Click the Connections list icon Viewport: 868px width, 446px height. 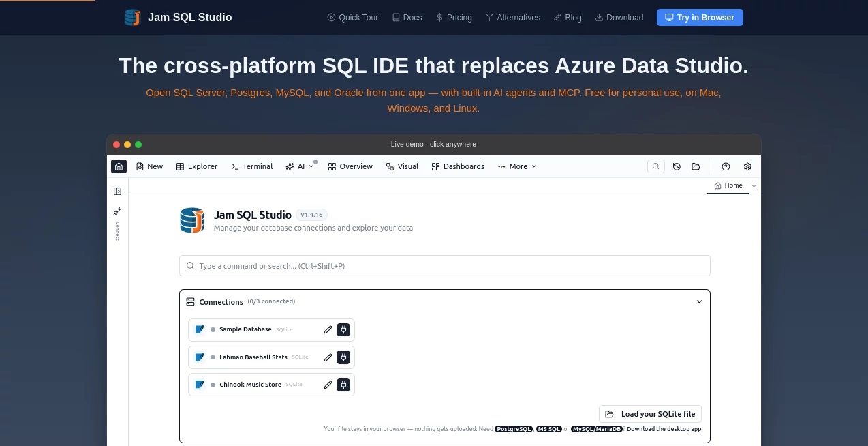click(190, 301)
